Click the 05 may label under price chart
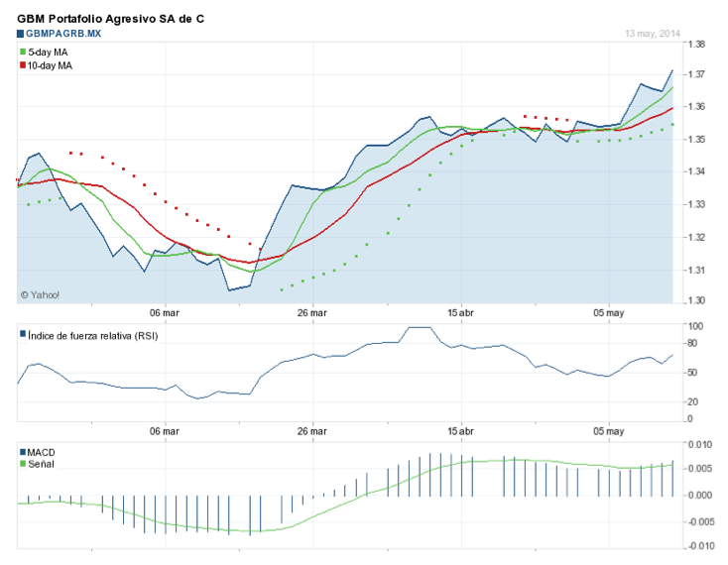 [x=609, y=313]
